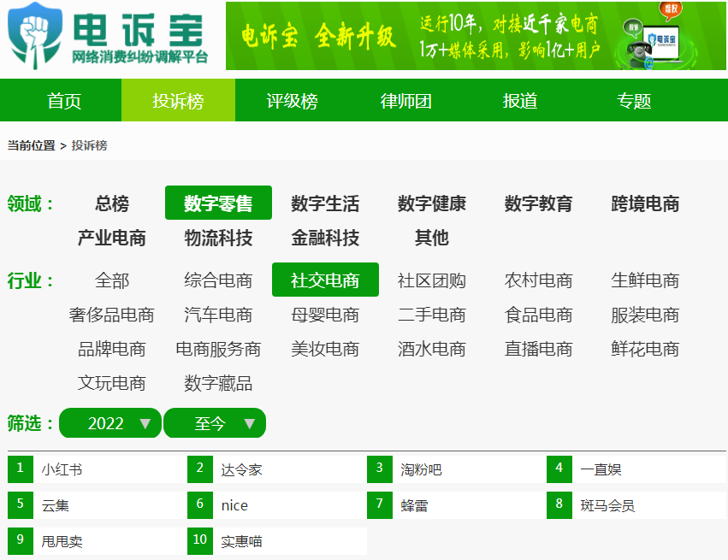This screenshot has width=728, height=560.
Task: Choose 全部 industry filter
Action: tap(112, 280)
